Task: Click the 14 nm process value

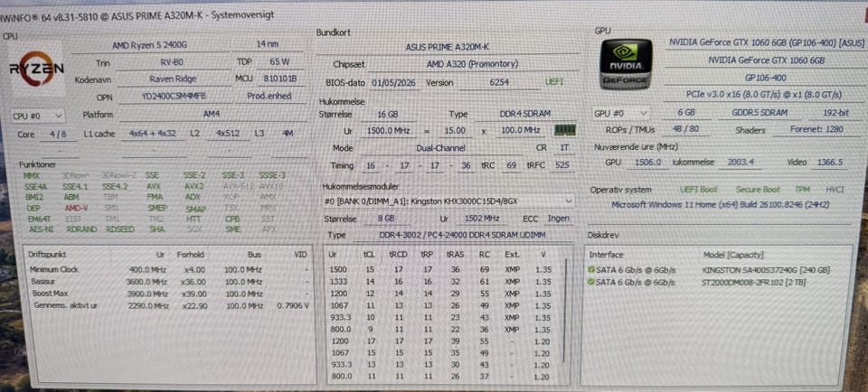Action: coord(268,44)
